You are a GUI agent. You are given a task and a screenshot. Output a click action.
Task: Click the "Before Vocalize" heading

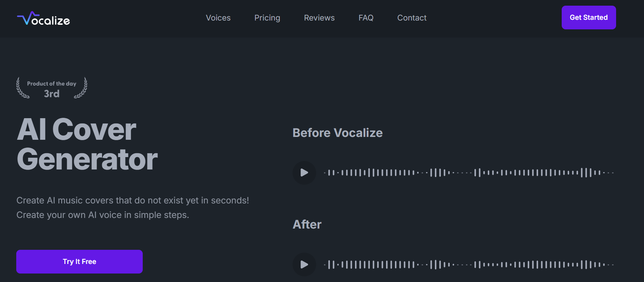click(x=337, y=133)
